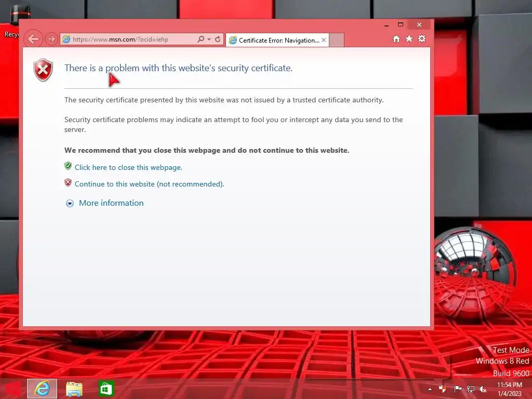Click the msn.com URL in address field
This screenshot has height=399, width=532.
click(x=121, y=39)
